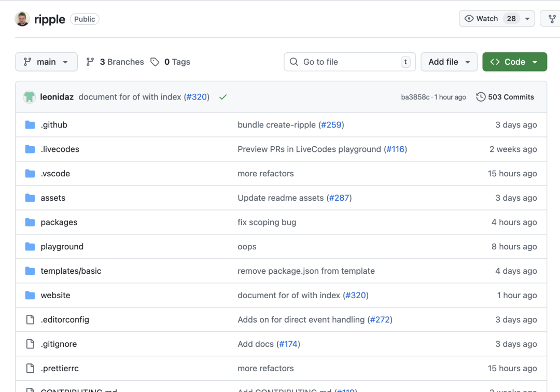View the 503 Commits history

click(505, 97)
